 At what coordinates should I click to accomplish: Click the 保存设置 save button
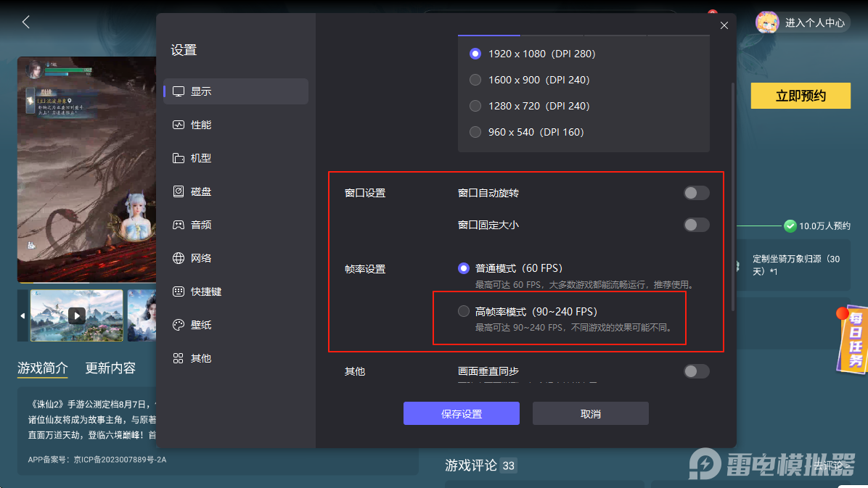[462, 413]
